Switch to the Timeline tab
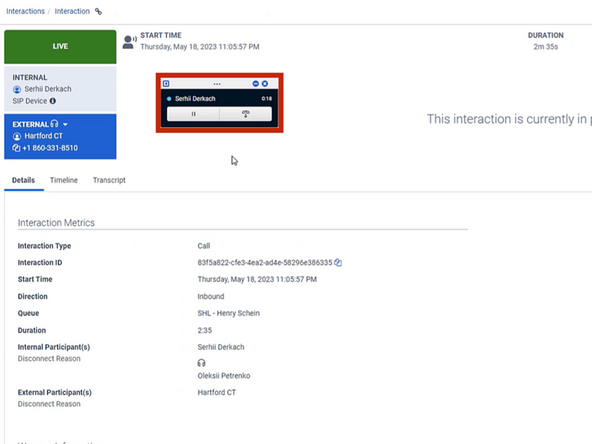Screen dimensions: 592x444 click(x=64, y=180)
